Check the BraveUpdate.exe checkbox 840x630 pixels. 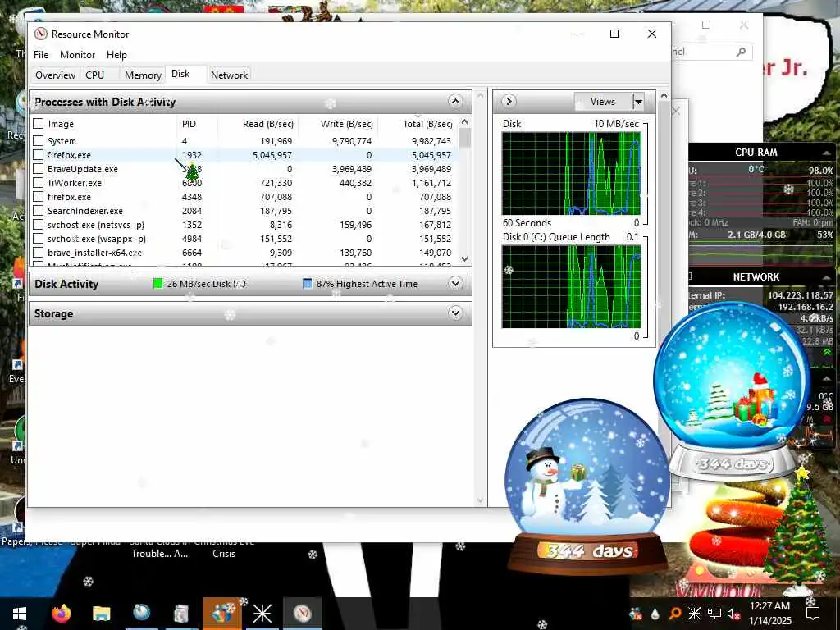[x=38, y=169]
